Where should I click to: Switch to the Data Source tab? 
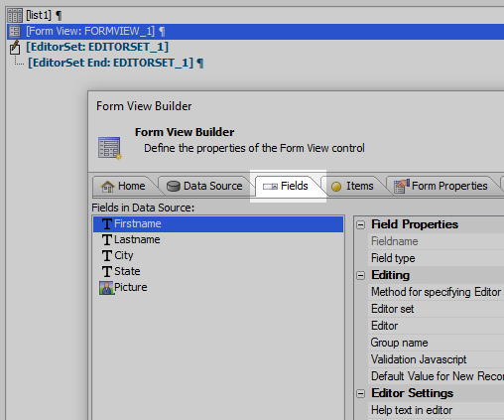tap(204, 186)
